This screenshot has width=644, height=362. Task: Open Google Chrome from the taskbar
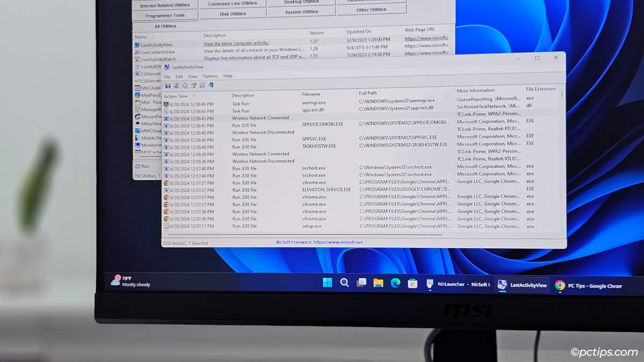click(x=560, y=285)
